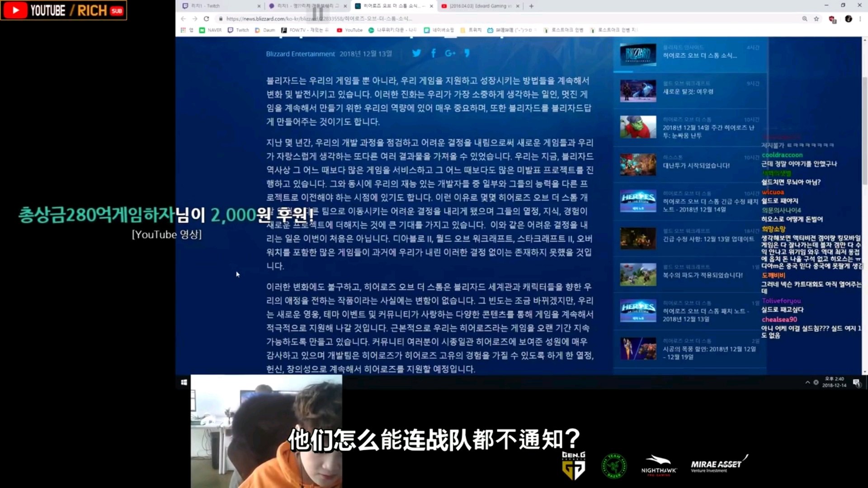Open the red shield ad-blocker extension
868x488 pixels.
click(832, 19)
